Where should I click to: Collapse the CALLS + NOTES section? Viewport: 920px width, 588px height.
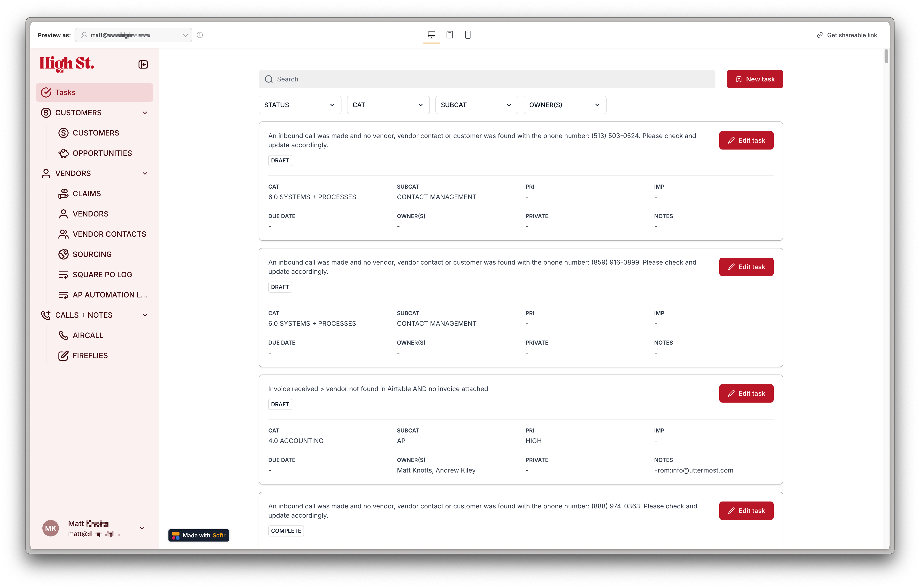(x=145, y=315)
